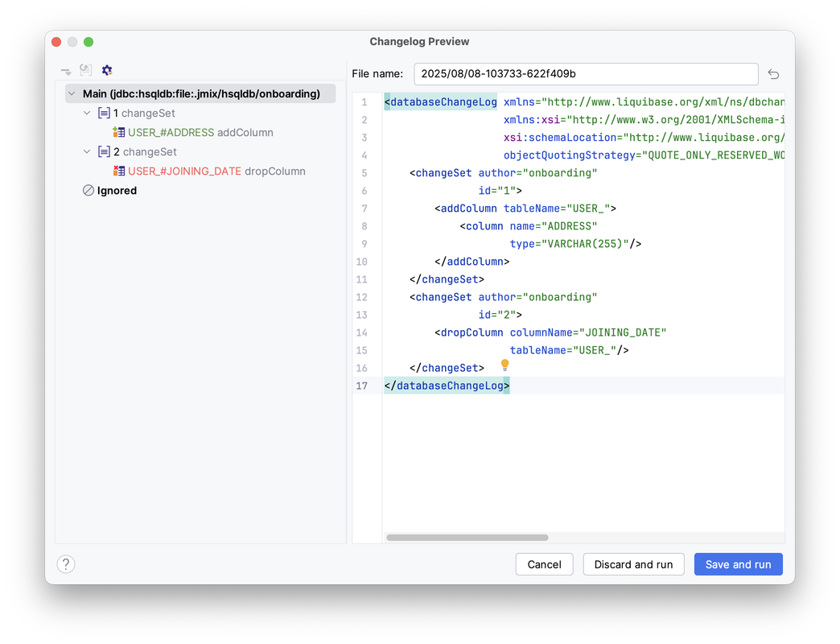Viewport: 840px width, 644px height.
Task: Click the changeSet 1 document icon
Action: 104,113
